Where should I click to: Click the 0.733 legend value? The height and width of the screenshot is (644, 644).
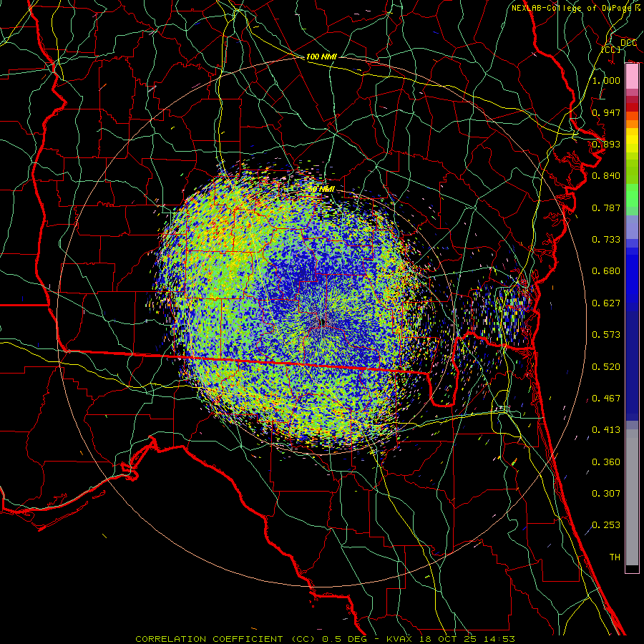pos(606,240)
